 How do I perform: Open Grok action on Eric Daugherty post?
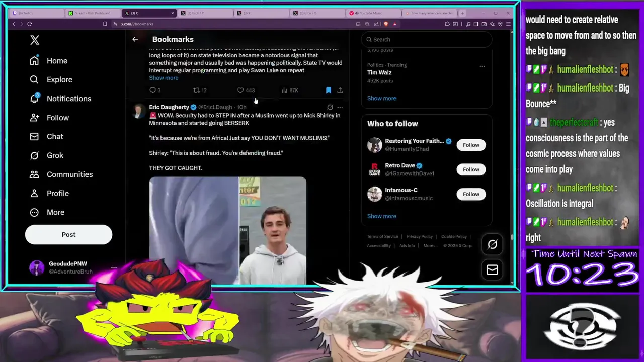click(330, 107)
